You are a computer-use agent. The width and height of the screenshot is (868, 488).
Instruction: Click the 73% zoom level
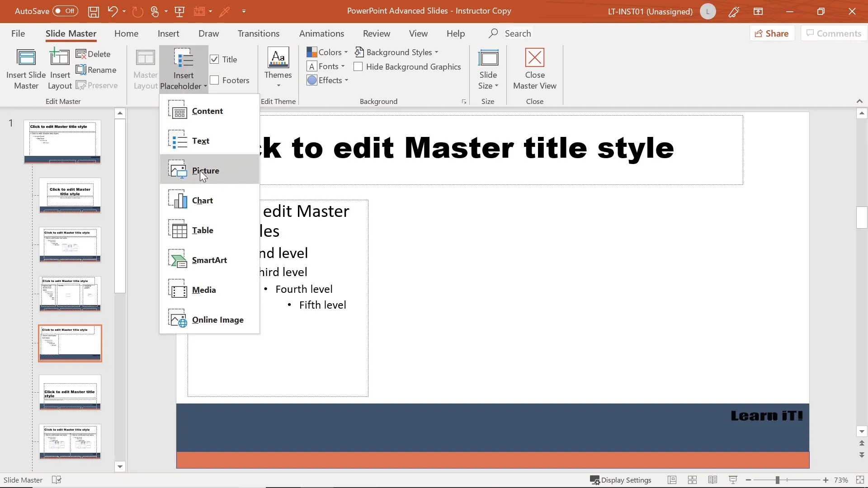tap(841, 480)
